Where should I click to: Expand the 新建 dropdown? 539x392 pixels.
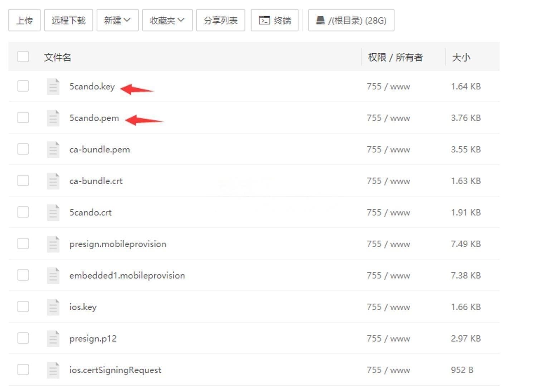click(x=117, y=20)
